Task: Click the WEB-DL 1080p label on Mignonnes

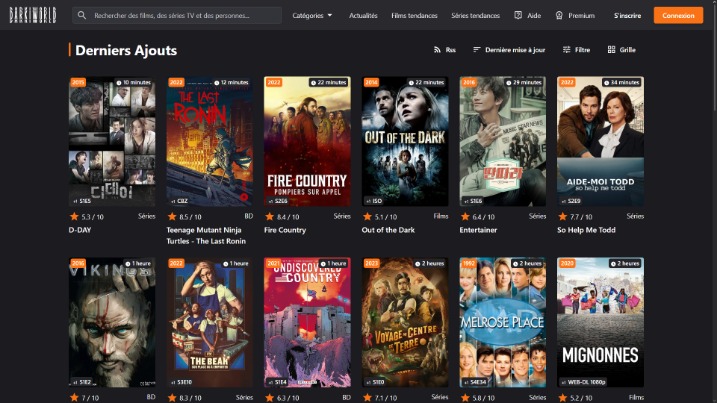Action: (583, 382)
